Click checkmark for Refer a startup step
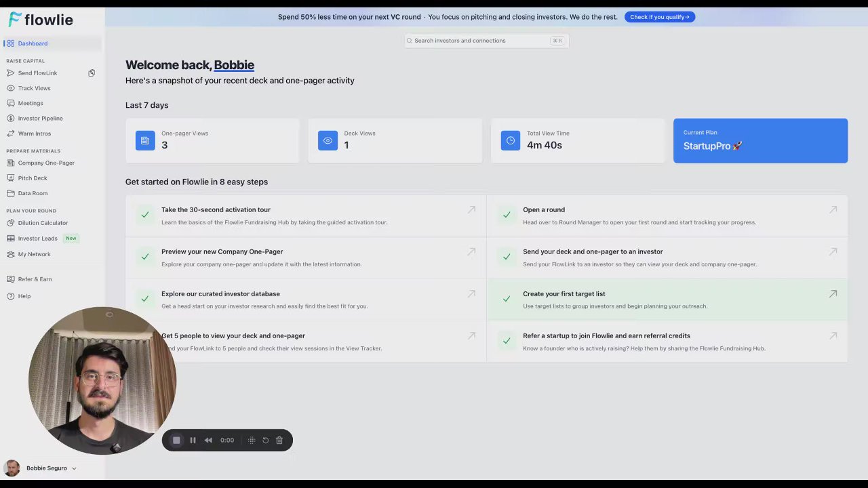The height and width of the screenshot is (488, 868). pos(507,341)
